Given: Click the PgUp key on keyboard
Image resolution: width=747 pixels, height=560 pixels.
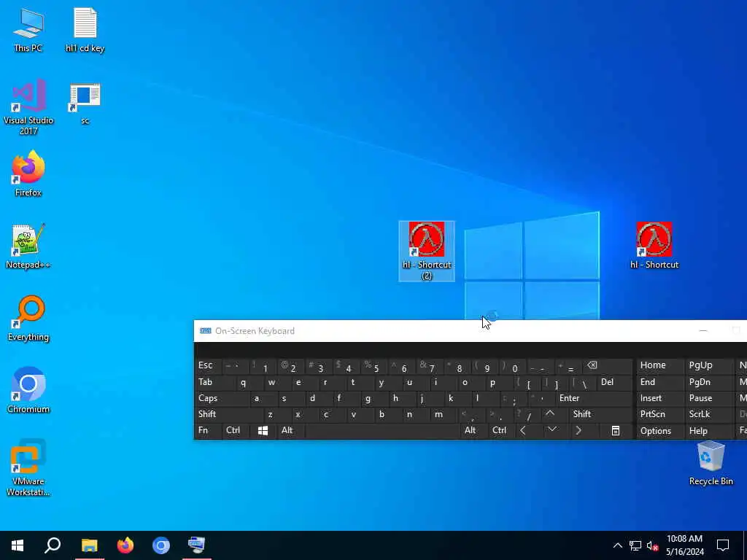Looking at the screenshot, I should pyautogui.click(x=709, y=365).
